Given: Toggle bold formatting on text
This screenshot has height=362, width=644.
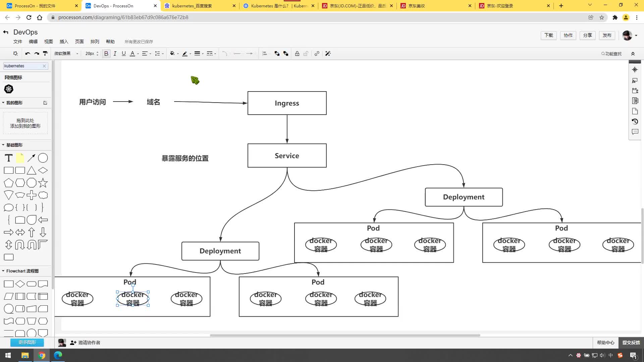Looking at the screenshot, I should 106,54.
